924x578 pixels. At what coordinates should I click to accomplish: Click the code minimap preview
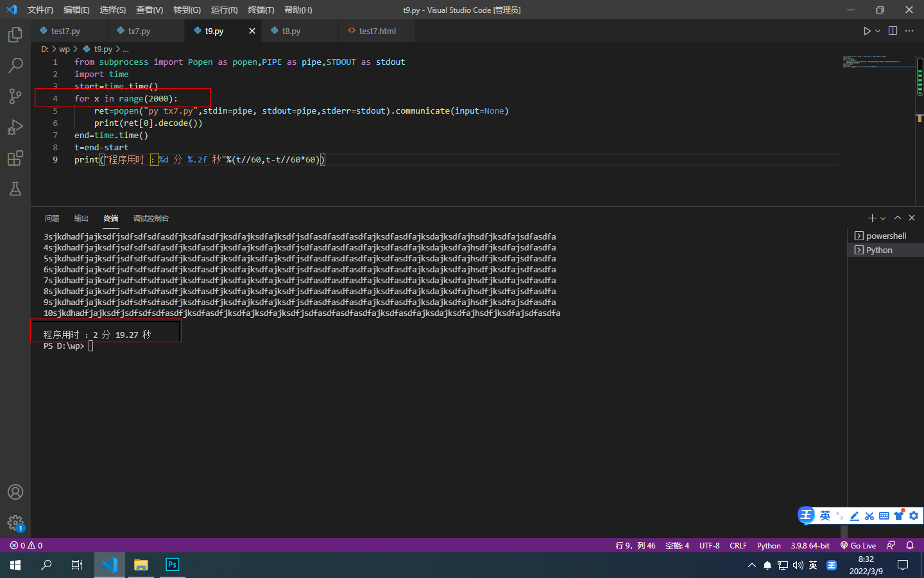[878, 62]
